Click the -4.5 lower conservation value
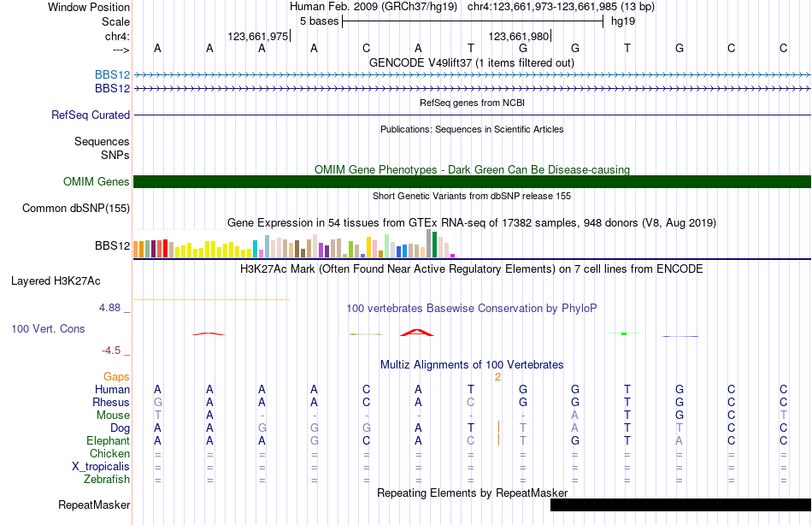This screenshot has width=812, height=525. coord(111,351)
